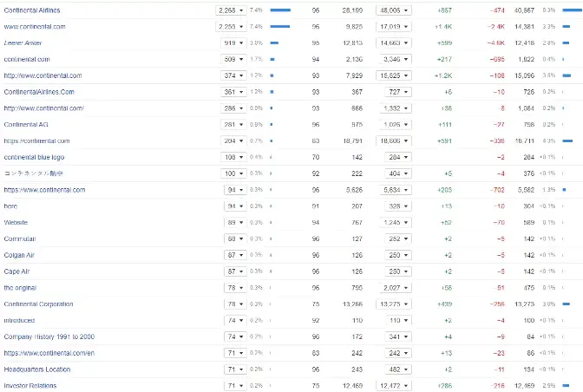Click the Colgan Air anchor link
583x392 pixels.
[x=20, y=255]
